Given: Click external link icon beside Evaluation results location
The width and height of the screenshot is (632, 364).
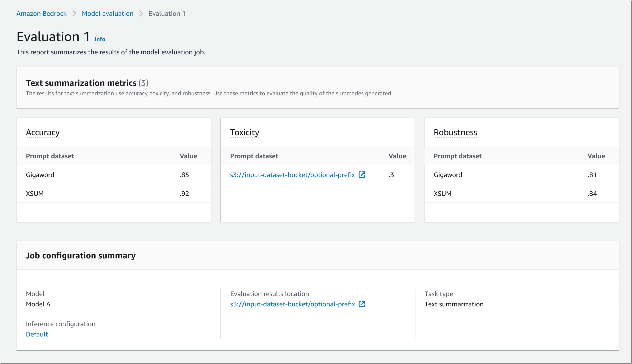Looking at the screenshot, I should click(x=362, y=304).
